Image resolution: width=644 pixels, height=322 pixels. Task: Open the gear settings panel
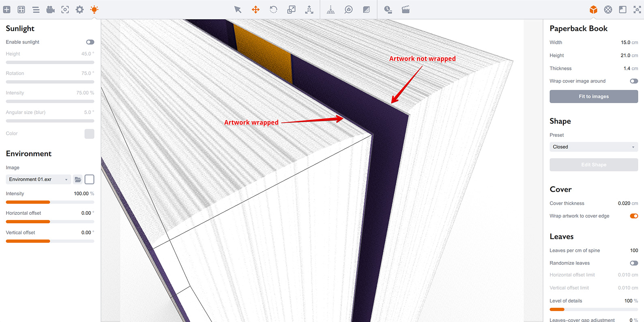(79, 9)
